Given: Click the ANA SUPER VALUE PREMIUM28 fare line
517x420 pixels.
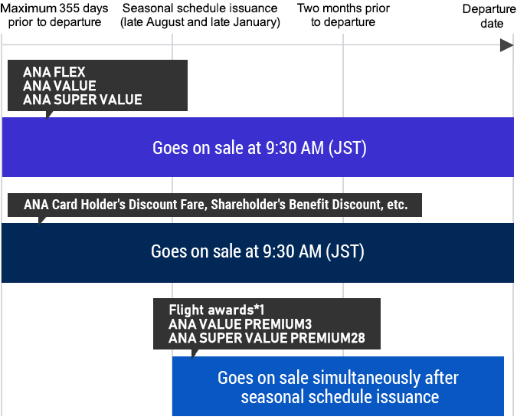Looking at the screenshot, I should 267,337.
